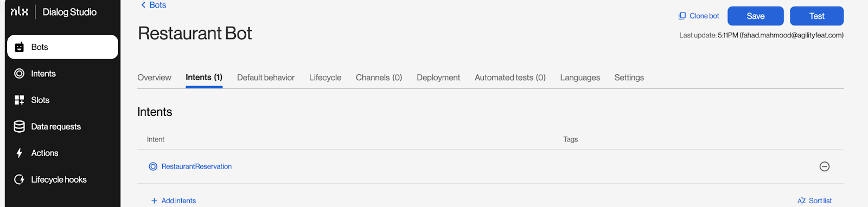868x207 pixels.
Task: Click the Bots robot icon in sidebar
Action: 19,47
